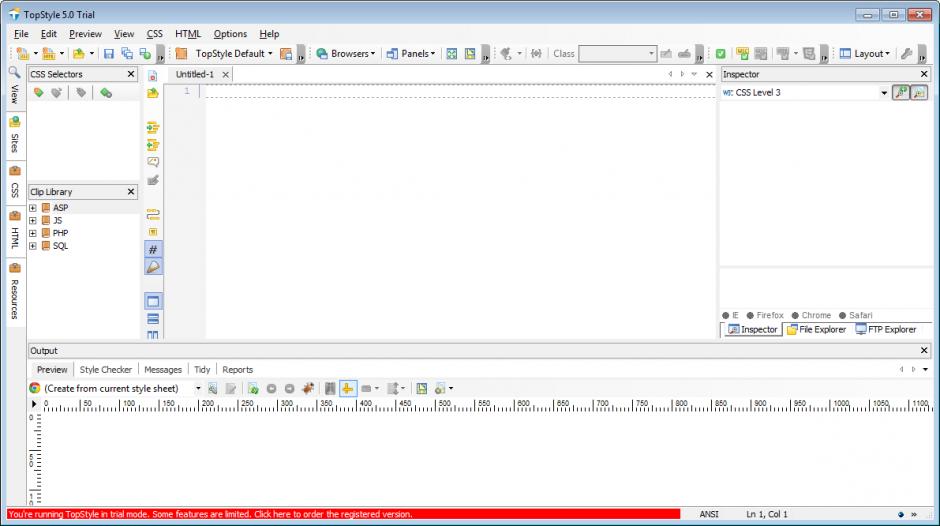This screenshot has height=526, width=940.
Task: Toggle the Firefox browser support indicator
Action: (765, 315)
